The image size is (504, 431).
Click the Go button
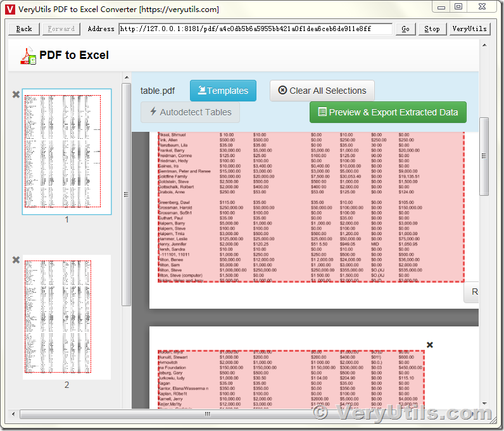(405, 29)
